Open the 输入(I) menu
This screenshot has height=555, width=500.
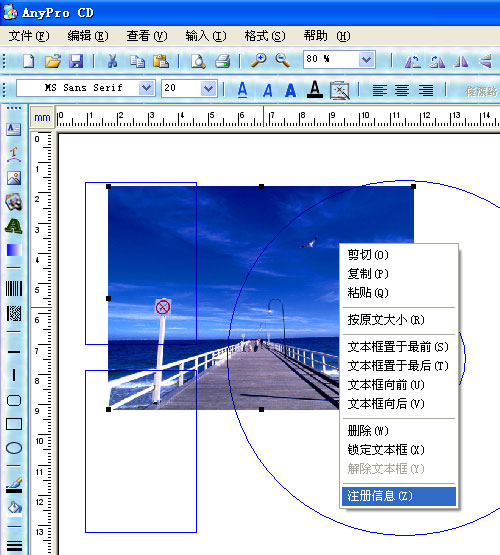206,36
